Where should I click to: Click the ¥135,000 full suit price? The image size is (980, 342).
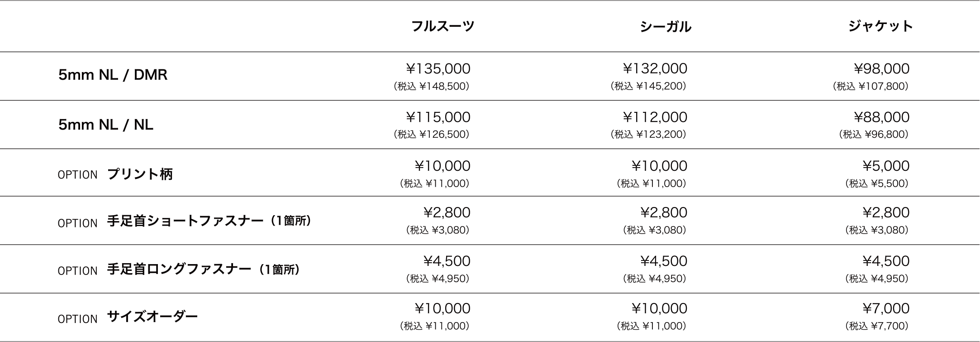point(438,69)
